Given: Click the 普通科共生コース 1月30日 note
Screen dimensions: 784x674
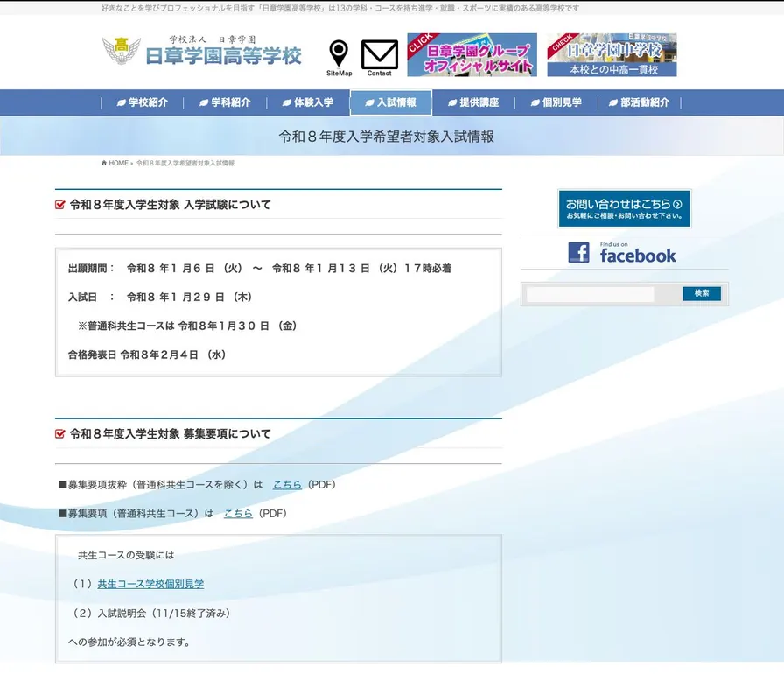Looking at the screenshot, I should (x=188, y=326).
